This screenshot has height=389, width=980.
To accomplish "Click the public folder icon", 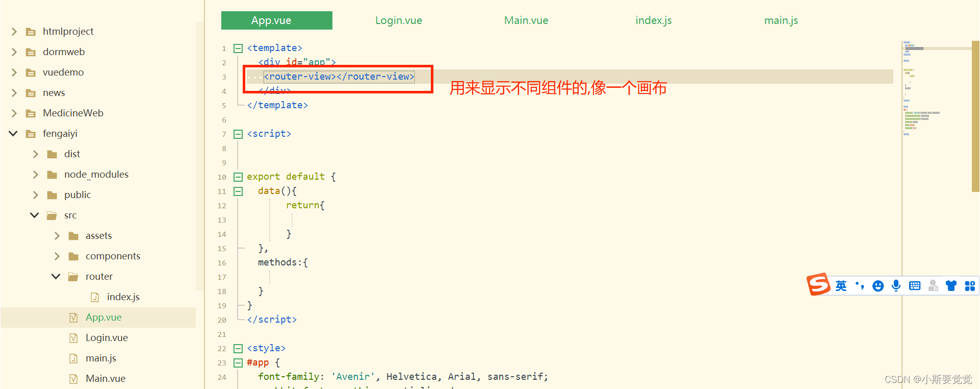I will pyautogui.click(x=52, y=195).
